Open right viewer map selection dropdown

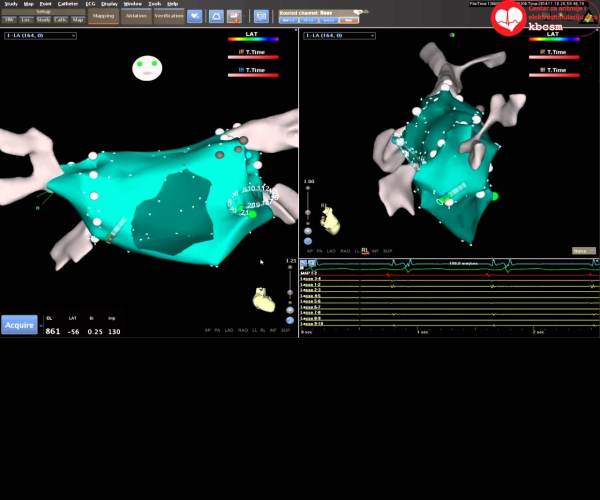click(339, 36)
